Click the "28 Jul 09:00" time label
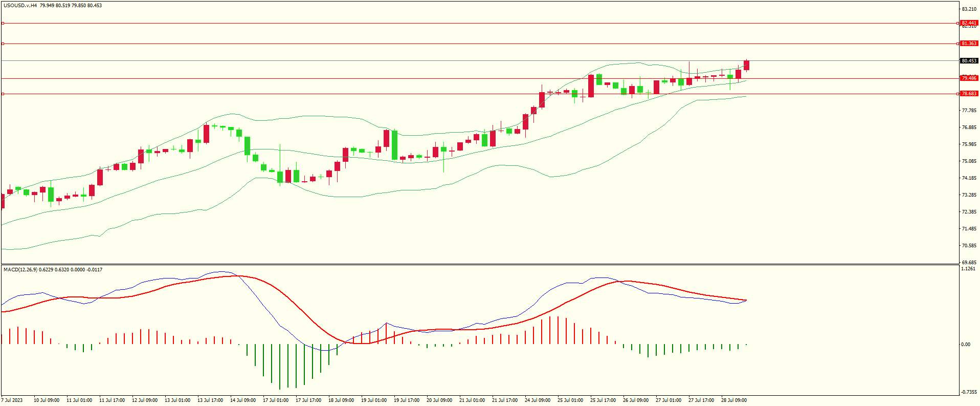The image size is (980, 406). (734, 400)
